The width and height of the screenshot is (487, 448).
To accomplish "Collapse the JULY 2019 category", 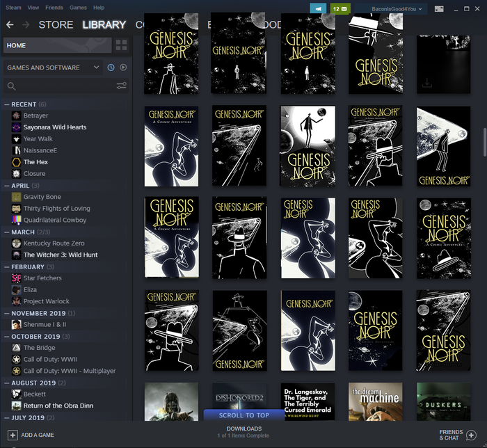I will pyautogui.click(x=6, y=418).
